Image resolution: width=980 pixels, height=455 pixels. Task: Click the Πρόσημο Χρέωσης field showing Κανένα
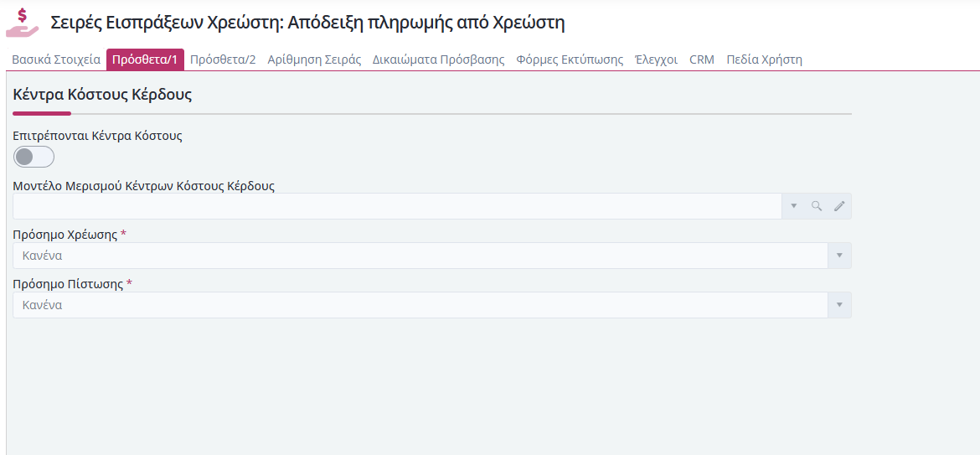tap(420, 256)
